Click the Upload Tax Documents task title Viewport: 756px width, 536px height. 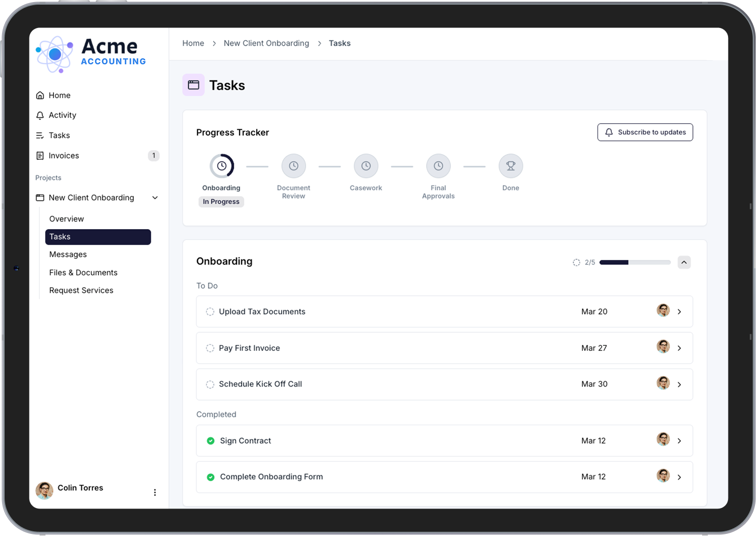pyautogui.click(x=262, y=312)
